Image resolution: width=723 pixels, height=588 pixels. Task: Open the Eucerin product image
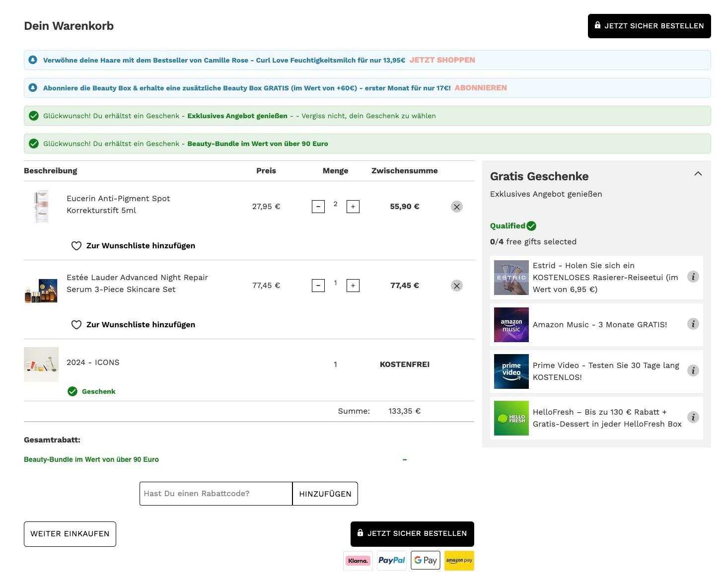[41, 207]
